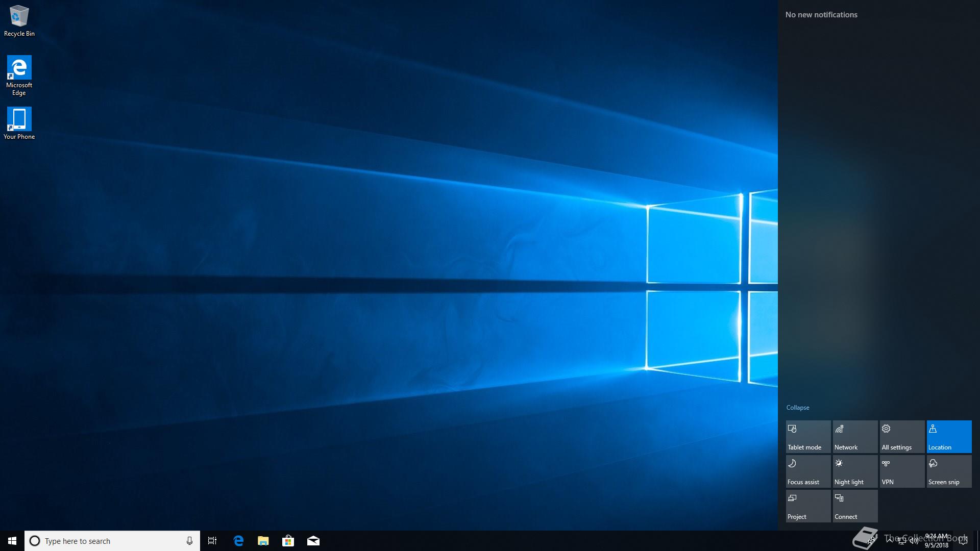Enable Tablet mode quick action
The height and width of the screenshot is (551, 980).
tap(808, 437)
